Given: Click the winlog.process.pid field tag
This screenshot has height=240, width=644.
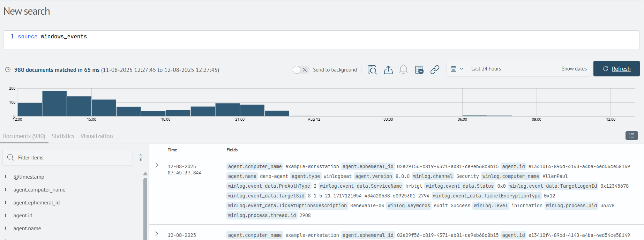Looking at the screenshot, I should 571,205.
